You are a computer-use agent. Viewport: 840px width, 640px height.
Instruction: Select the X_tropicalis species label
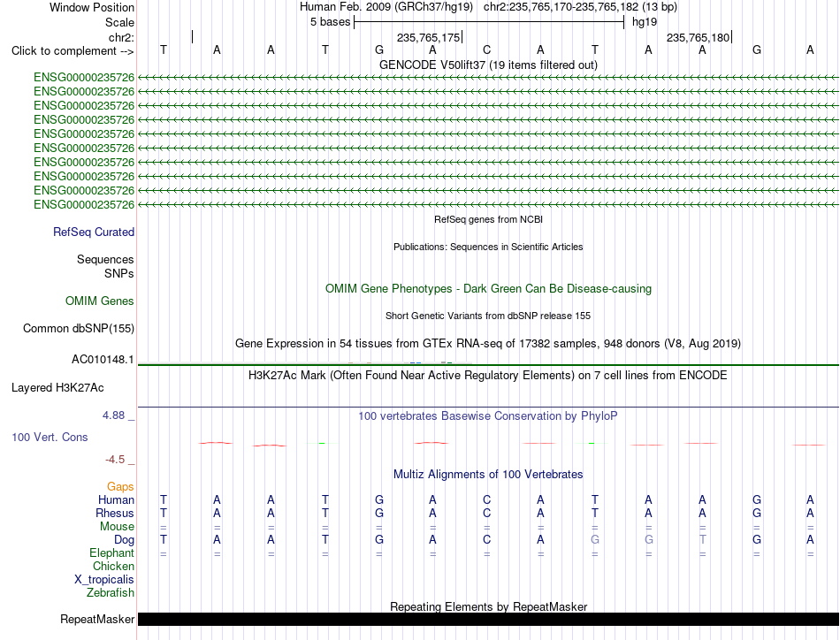click(104, 580)
